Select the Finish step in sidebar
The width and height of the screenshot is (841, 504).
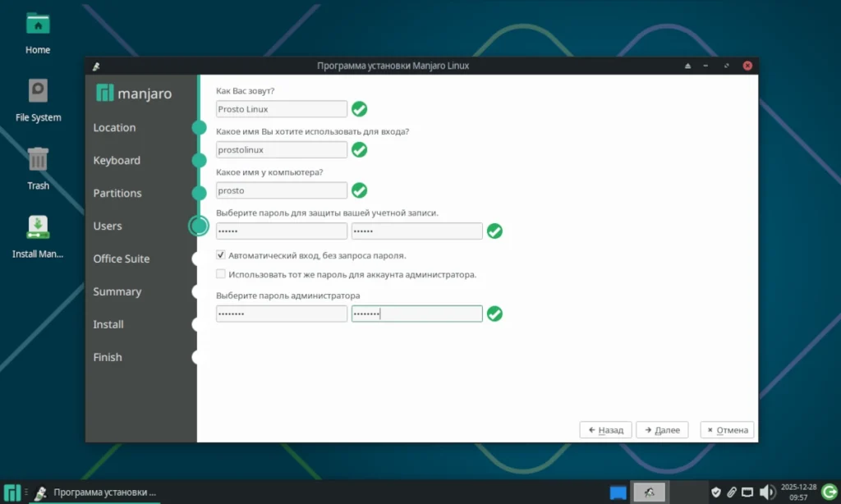[x=108, y=357]
